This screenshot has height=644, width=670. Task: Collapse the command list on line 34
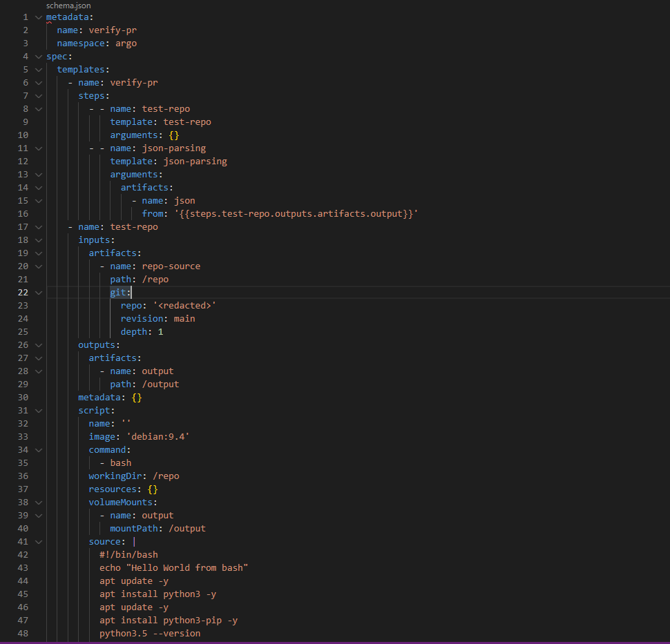(x=39, y=450)
